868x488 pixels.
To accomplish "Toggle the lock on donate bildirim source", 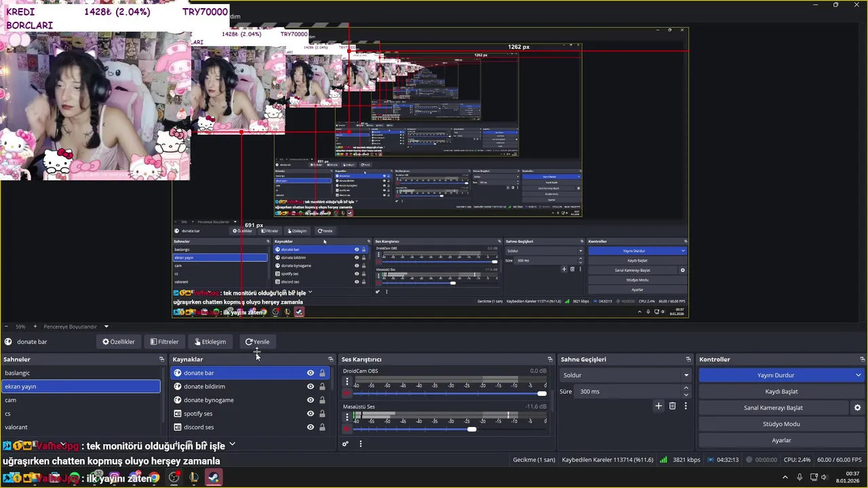I will (x=322, y=386).
